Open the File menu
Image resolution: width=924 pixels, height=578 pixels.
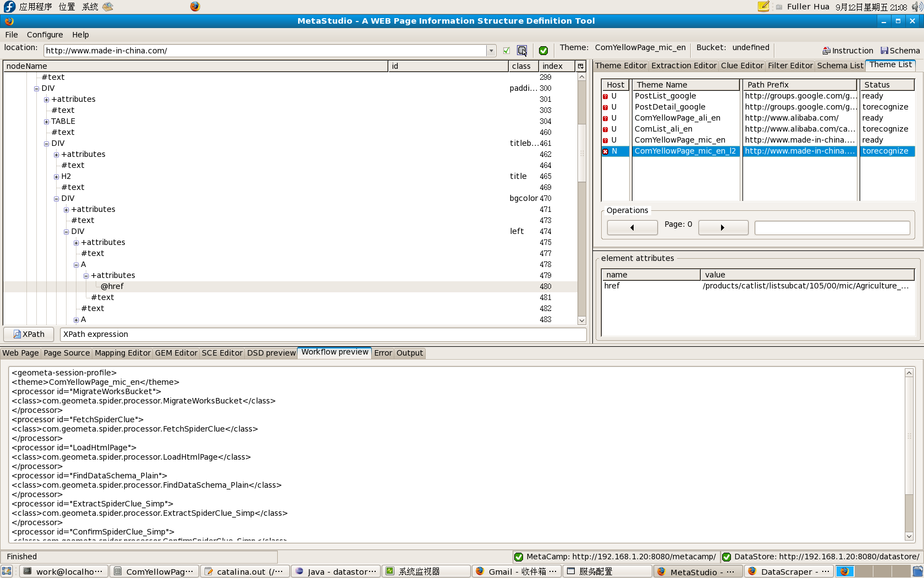tap(12, 35)
